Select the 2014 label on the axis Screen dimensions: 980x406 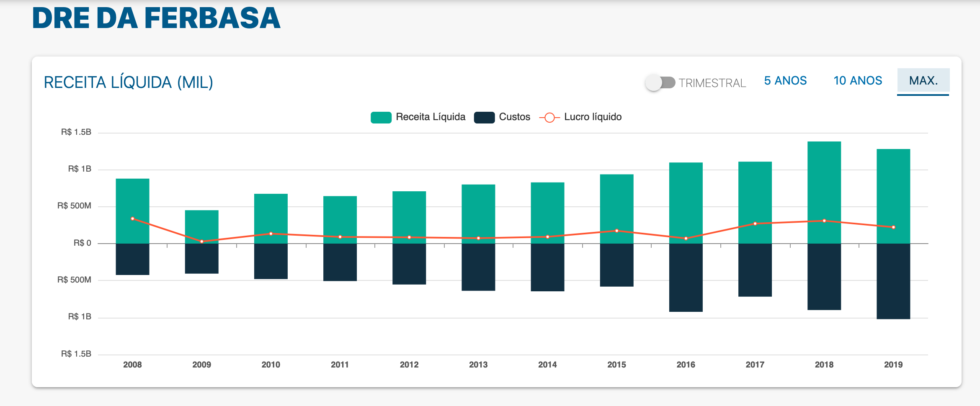coord(547,365)
